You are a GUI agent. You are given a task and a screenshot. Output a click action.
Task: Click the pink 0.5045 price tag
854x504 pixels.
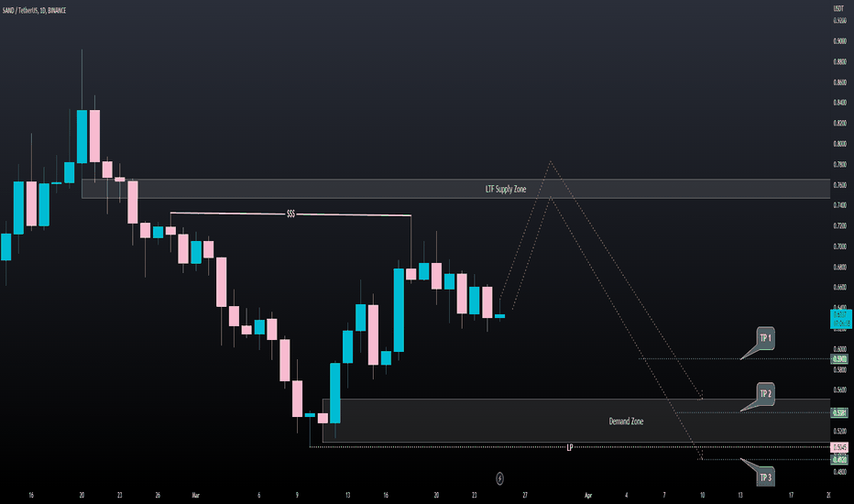point(839,447)
